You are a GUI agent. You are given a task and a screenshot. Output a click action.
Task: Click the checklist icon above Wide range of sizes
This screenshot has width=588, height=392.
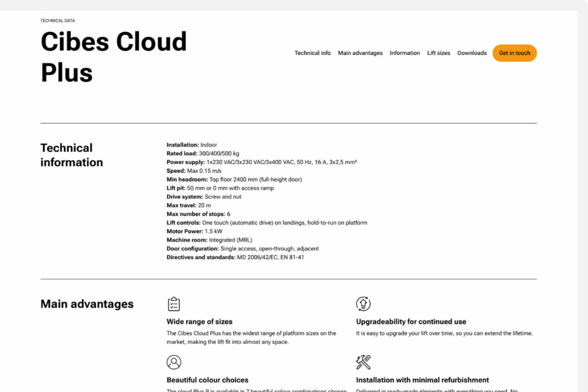click(x=173, y=304)
